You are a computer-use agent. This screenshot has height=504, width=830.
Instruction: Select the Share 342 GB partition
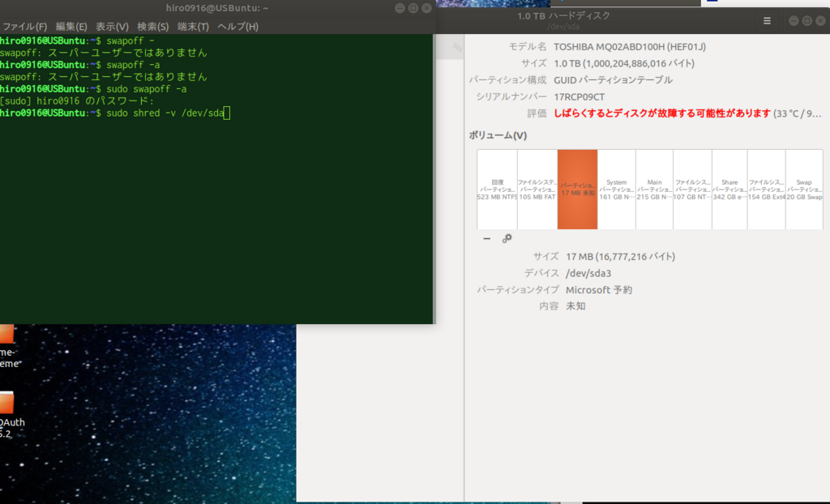pos(729,189)
